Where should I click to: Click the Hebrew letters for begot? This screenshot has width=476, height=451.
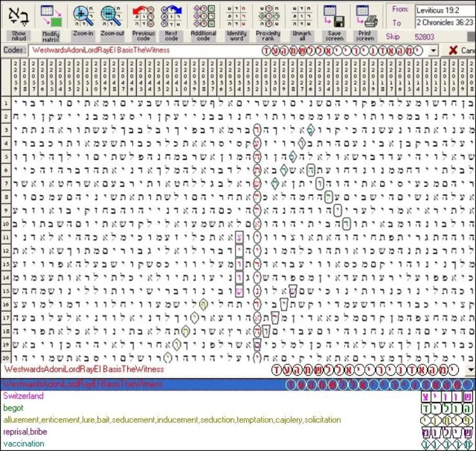(447, 409)
